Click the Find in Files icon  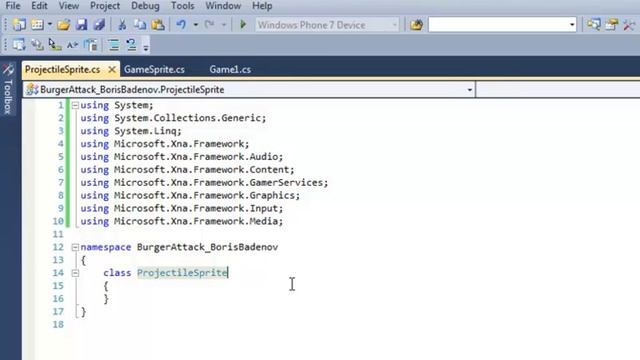click(x=416, y=25)
